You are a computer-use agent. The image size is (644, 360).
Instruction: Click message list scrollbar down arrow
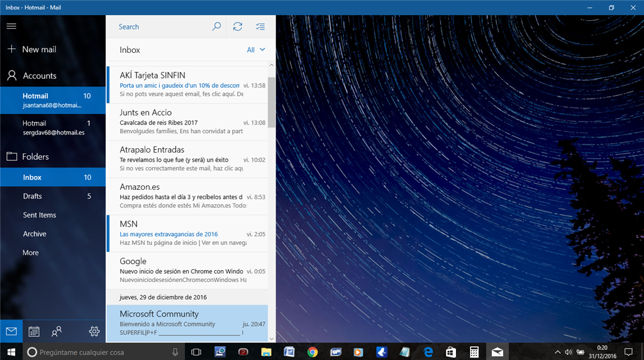coord(272,339)
